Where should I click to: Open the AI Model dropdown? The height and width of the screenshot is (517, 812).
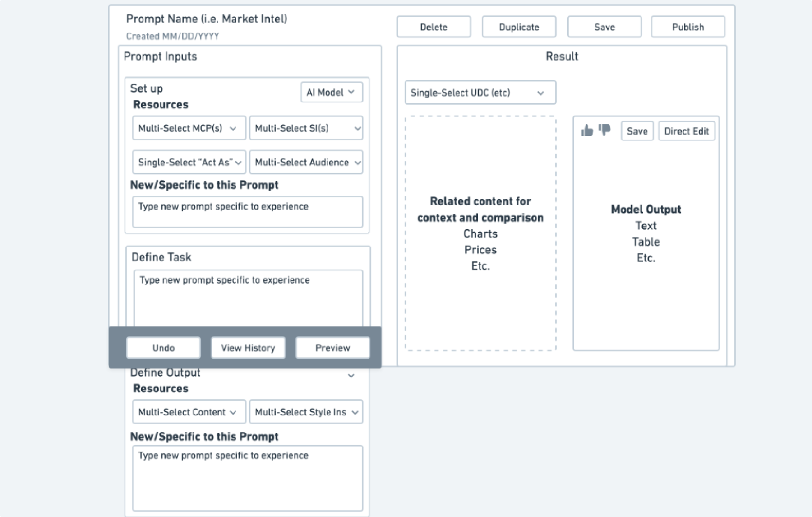(332, 92)
